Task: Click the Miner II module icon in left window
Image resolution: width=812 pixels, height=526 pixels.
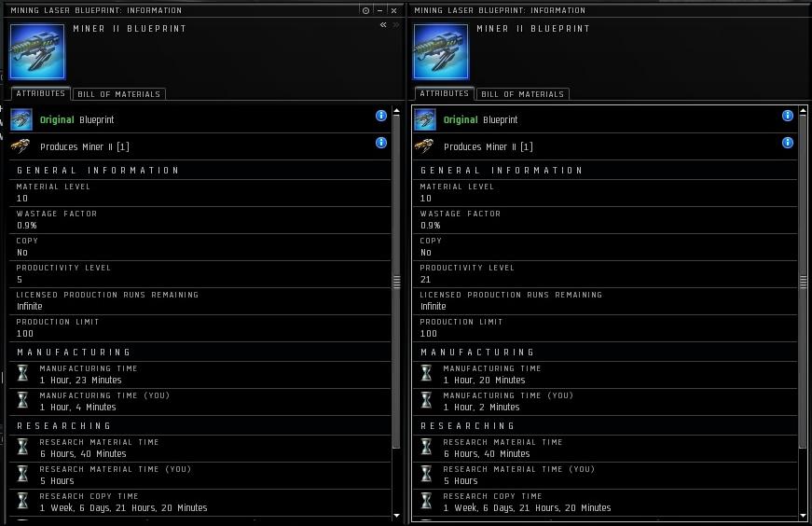Action: click(21, 146)
